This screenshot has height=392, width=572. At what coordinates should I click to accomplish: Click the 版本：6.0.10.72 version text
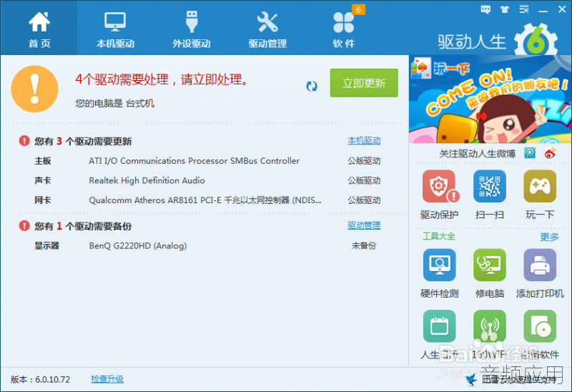pyautogui.click(x=40, y=380)
